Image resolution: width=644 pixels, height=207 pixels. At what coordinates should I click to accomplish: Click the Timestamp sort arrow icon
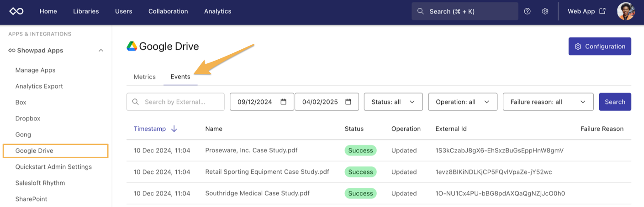click(x=174, y=129)
